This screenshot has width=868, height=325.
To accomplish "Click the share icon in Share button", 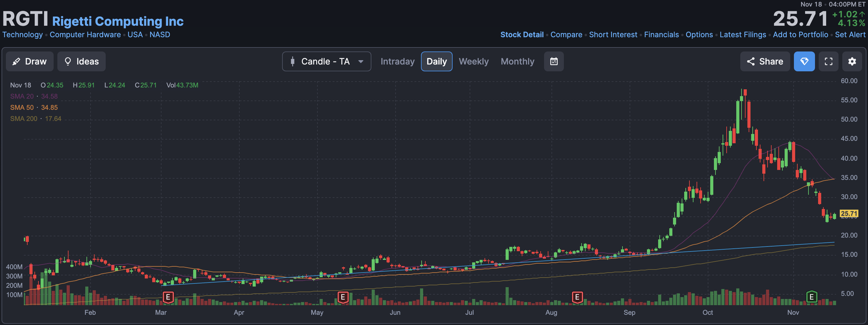I will [751, 61].
